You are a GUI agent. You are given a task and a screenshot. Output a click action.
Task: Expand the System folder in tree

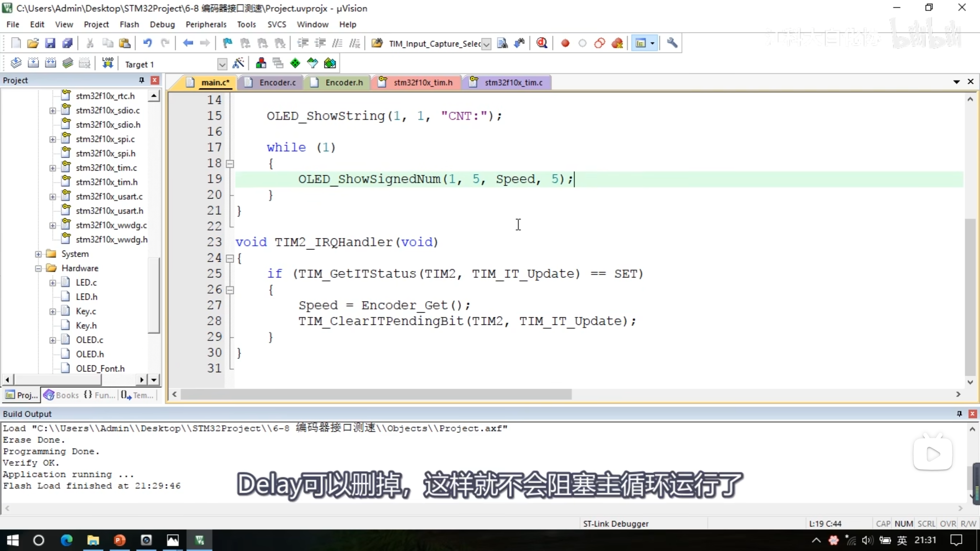coord(38,254)
